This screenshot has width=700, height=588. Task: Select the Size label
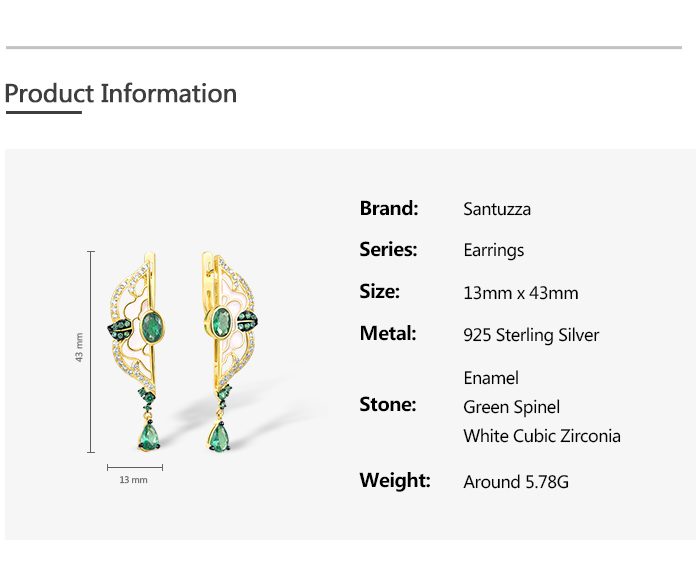click(380, 292)
